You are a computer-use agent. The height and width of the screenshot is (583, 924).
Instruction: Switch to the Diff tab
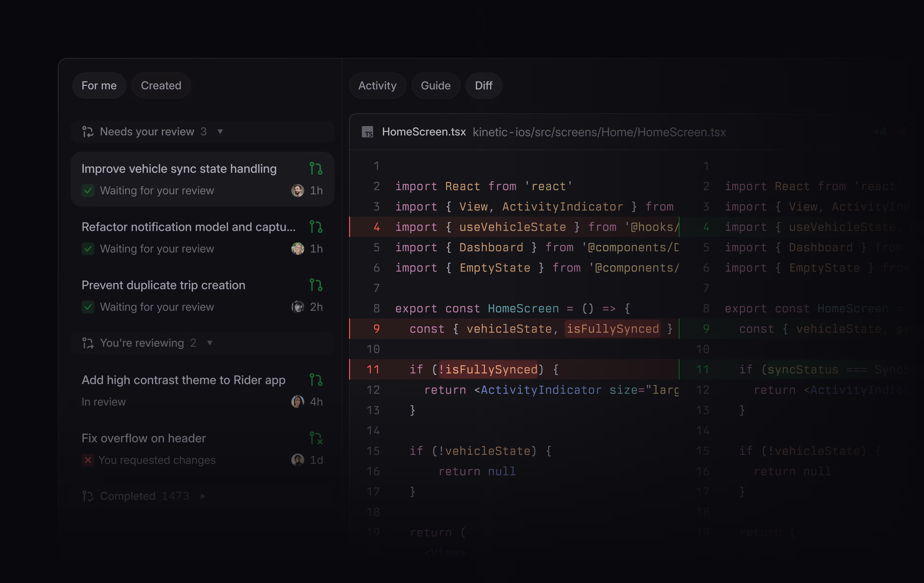[484, 85]
